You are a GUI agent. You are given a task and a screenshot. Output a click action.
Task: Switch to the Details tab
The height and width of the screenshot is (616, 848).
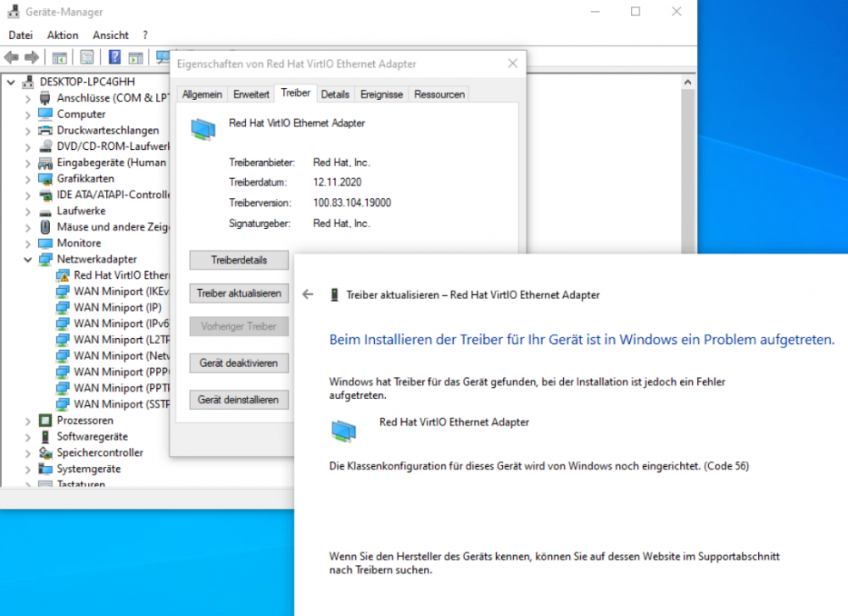[335, 95]
